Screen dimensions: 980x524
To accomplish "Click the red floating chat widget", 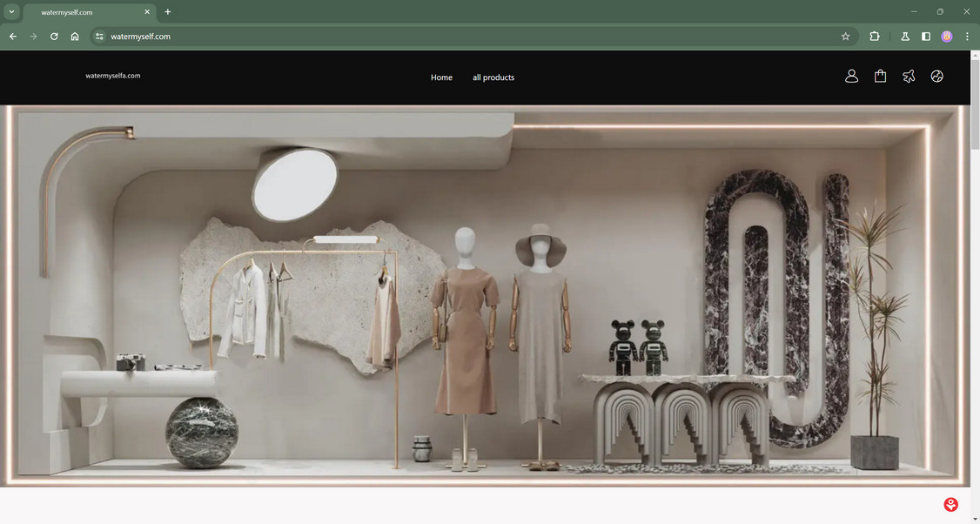I will click(x=950, y=504).
